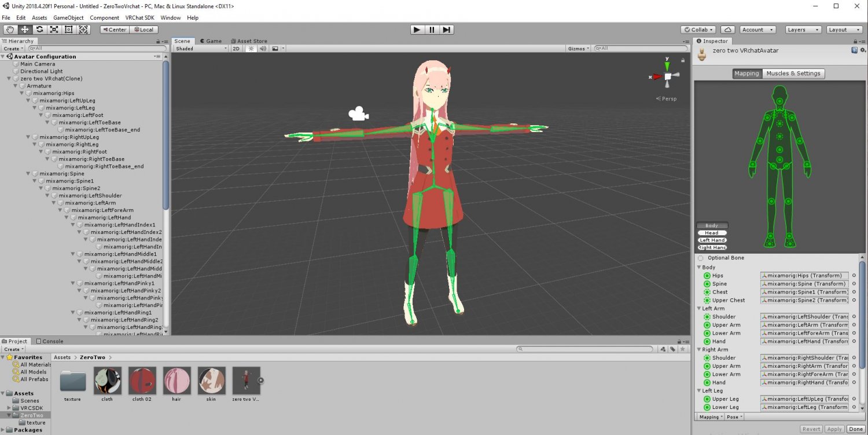Select the Body part button
This screenshot has width=868, height=435.
pyautogui.click(x=712, y=225)
